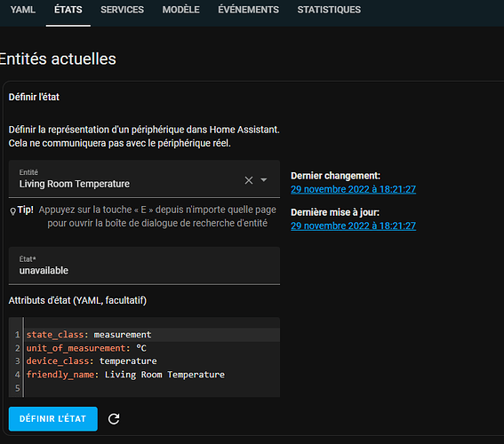Switch to the YAML tab
Image resolution: width=504 pixels, height=444 pixels.
coord(23,10)
